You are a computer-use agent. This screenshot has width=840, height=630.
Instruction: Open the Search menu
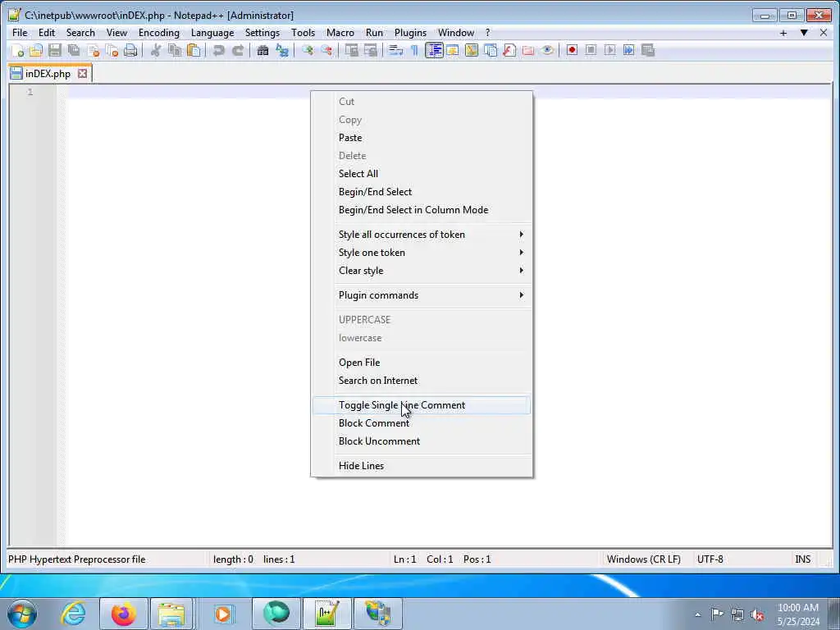[80, 33]
